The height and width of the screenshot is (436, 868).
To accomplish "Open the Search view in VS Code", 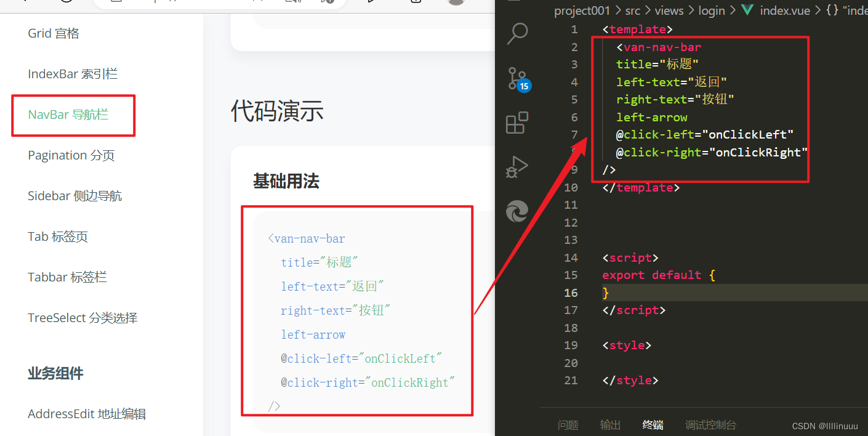I will pyautogui.click(x=517, y=34).
